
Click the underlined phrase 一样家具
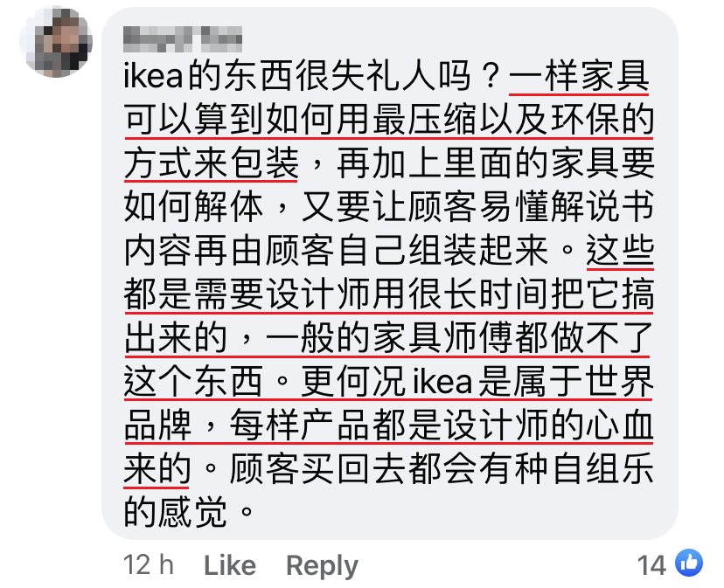click(x=581, y=79)
